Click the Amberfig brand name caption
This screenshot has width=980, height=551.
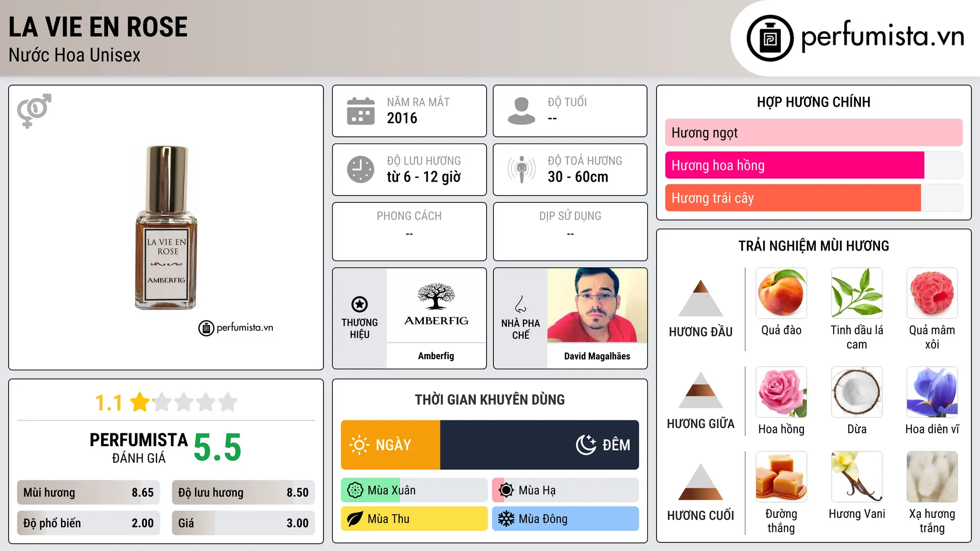[x=436, y=356]
